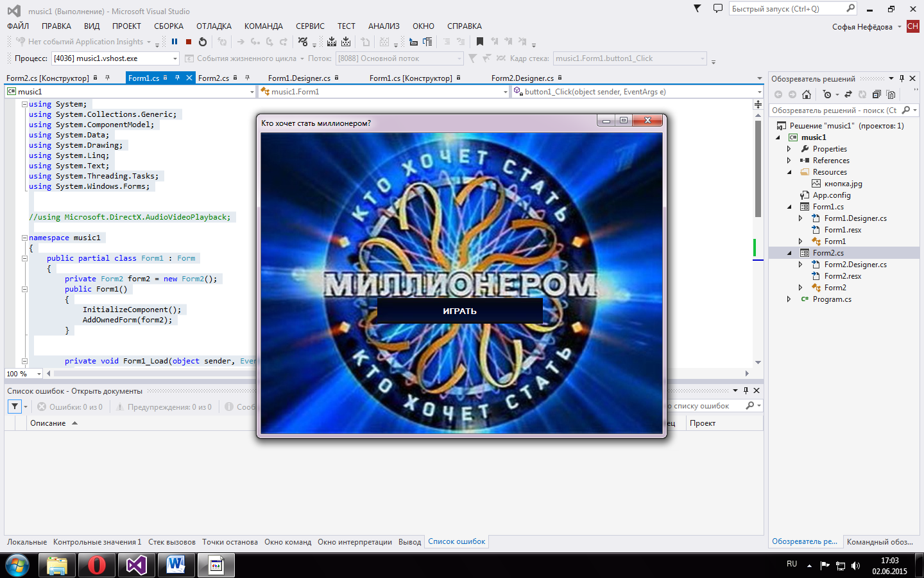The width and height of the screenshot is (924, 578).
Task: Click the notifications flag icon in title bar
Action: [x=697, y=8]
